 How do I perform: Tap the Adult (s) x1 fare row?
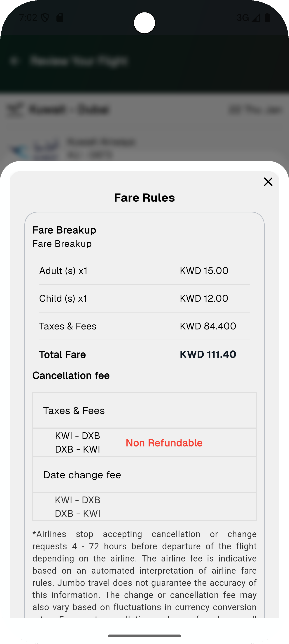click(144, 271)
